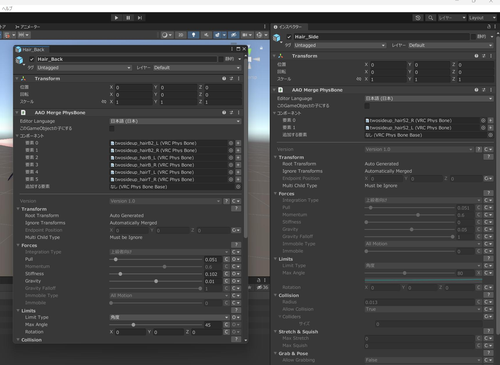Click the undo history icon near search
Screen dimensions: 500x365
tap(418, 18)
